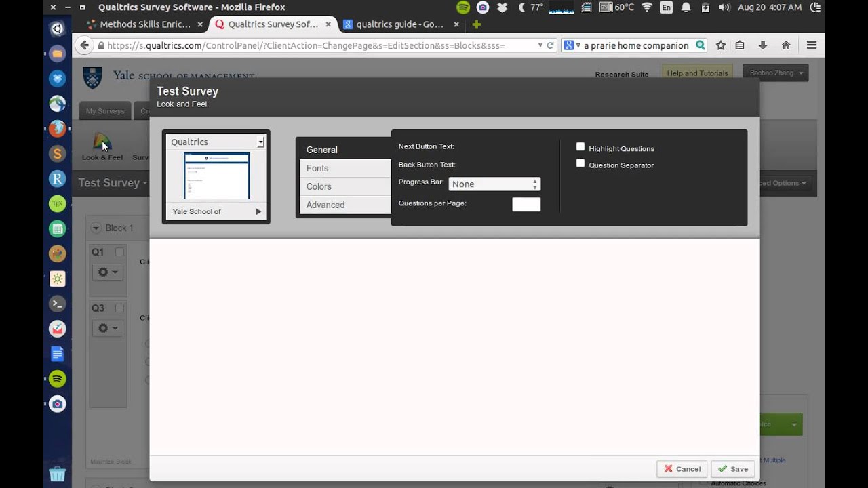The width and height of the screenshot is (868, 488).
Task: Click the Spotify icon in top panel
Action: 463,7
